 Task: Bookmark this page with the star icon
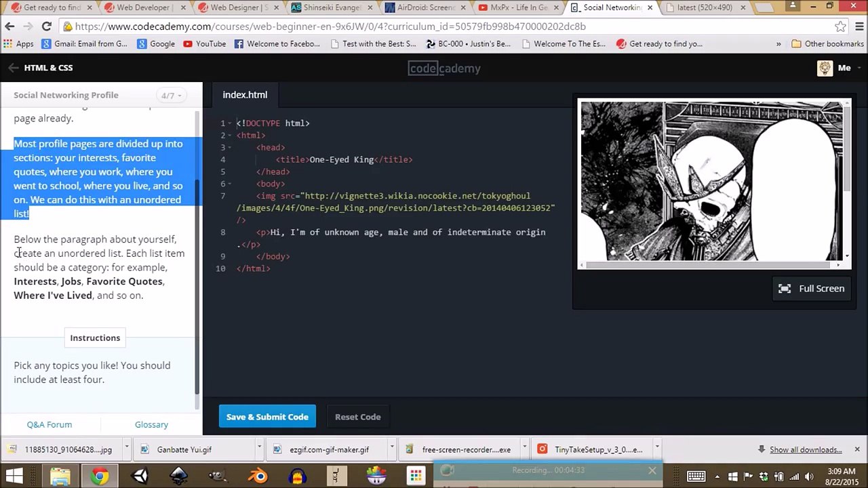tap(840, 26)
